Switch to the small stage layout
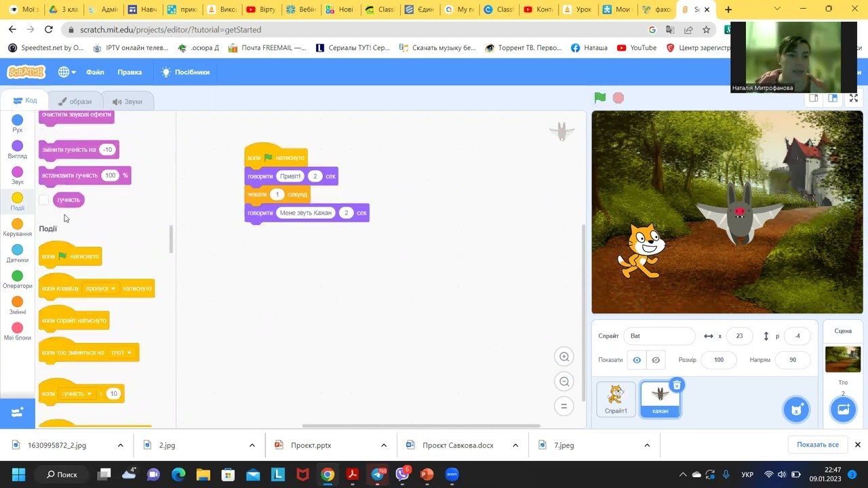This screenshot has height=488, width=868. click(x=813, y=98)
